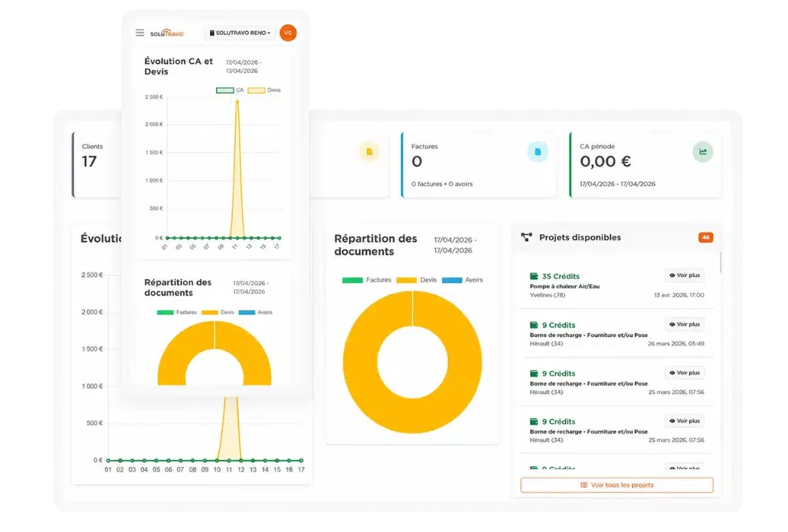The height and width of the screenshot is (532, 788).
Task: Select 'Pompe à chaleur Air/Eau' project title
Action: 565,286
